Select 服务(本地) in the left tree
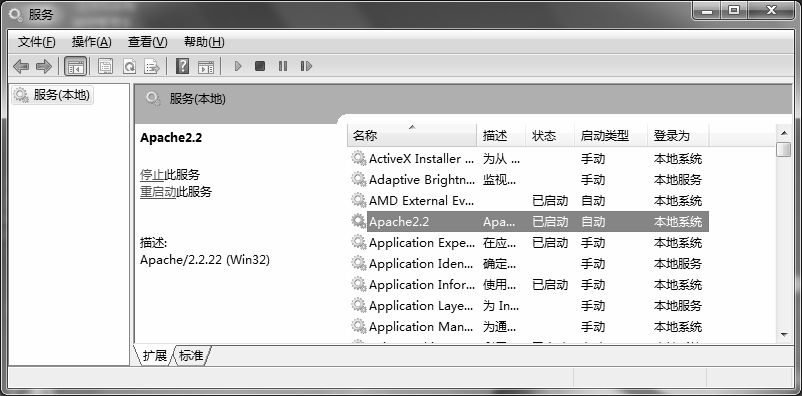Viewport: 802px width, 396px height. click(x=53, y=95)
